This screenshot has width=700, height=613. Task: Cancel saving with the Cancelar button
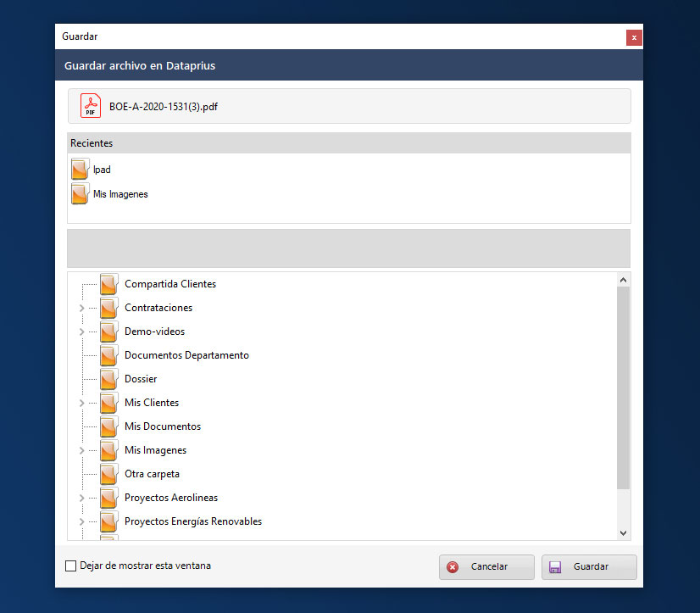[x=486, y=567]
